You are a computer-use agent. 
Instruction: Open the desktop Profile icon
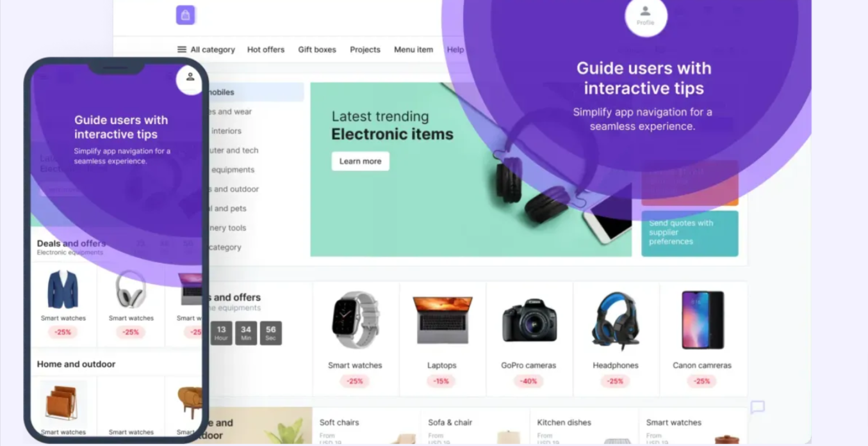(646, 15)
